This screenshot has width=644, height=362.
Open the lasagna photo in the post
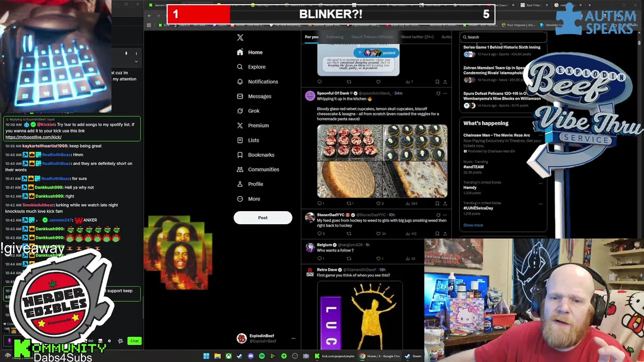click(x=415, y=179)
